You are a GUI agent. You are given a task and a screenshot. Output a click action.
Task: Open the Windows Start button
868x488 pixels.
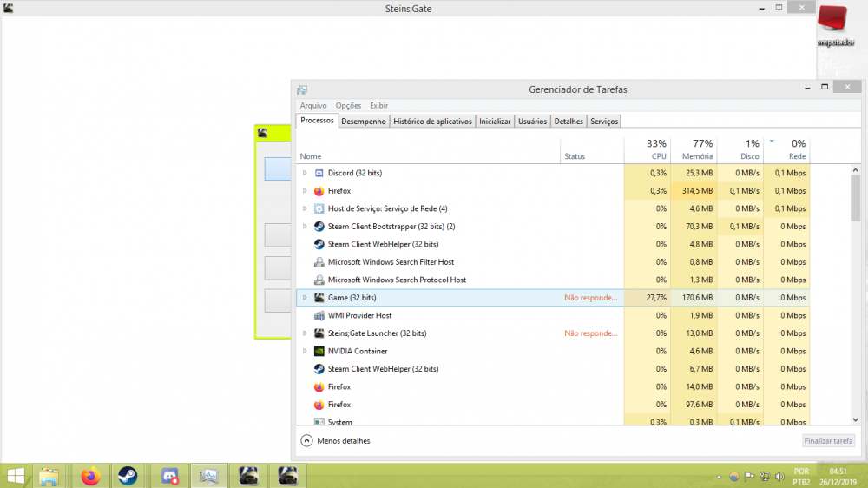(16, 476)
